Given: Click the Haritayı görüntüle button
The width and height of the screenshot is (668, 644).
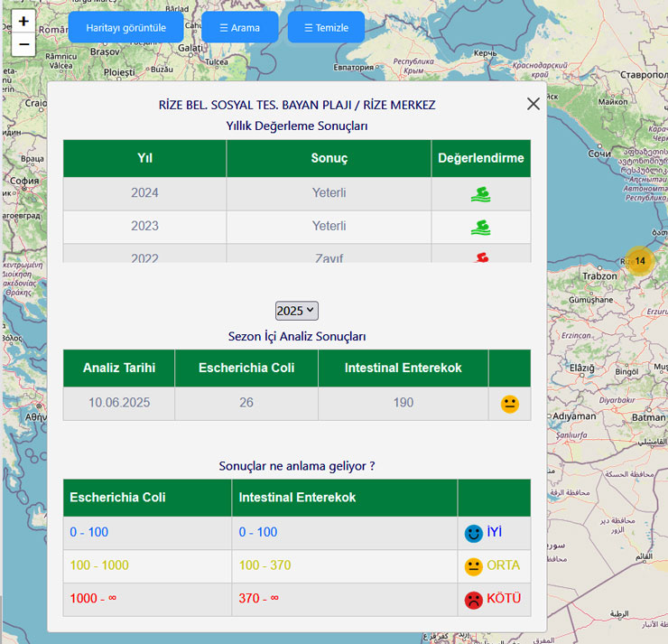Looking at the screenshot, I should click(x=125, y=27).
